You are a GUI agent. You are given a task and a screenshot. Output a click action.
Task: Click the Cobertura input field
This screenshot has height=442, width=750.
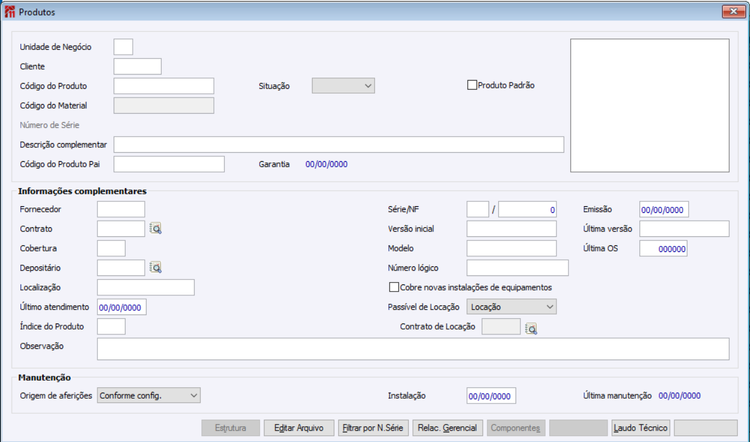tap(111, 248)
